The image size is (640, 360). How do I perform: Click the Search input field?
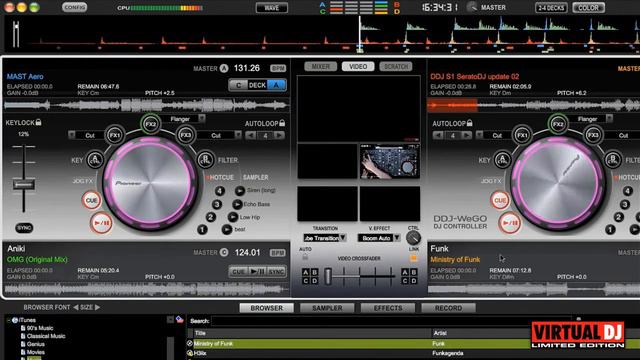coord(391,321)
